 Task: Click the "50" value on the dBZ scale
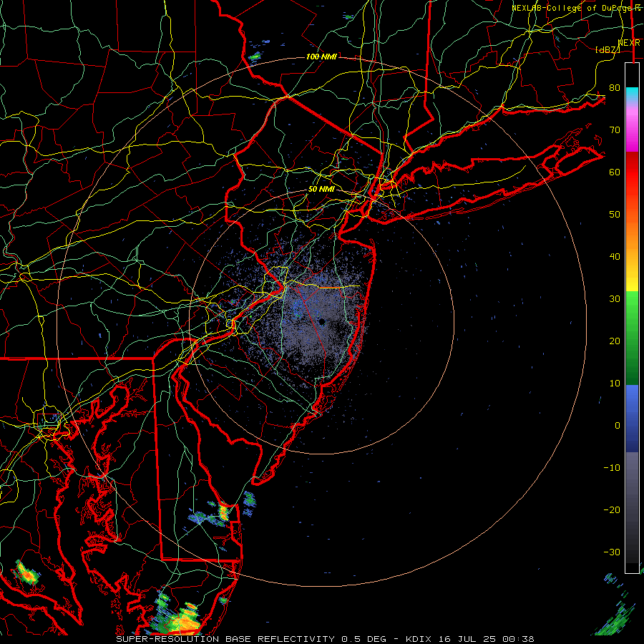pos(615,215)
